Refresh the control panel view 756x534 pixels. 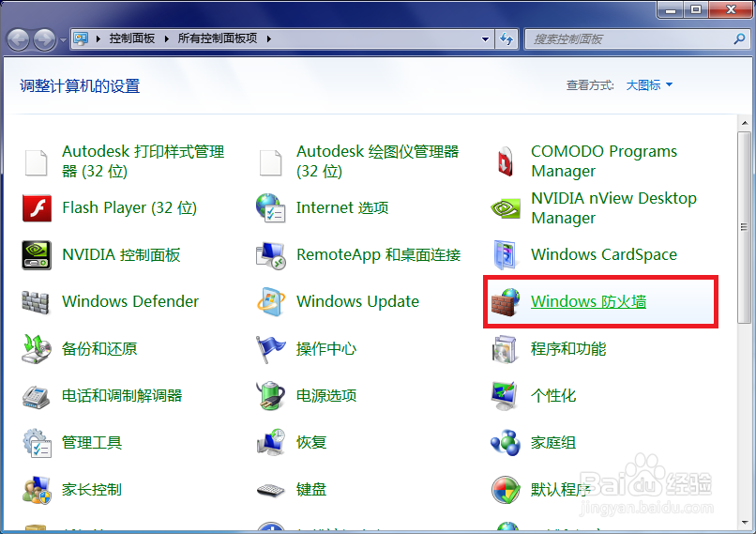pos(507,39)
